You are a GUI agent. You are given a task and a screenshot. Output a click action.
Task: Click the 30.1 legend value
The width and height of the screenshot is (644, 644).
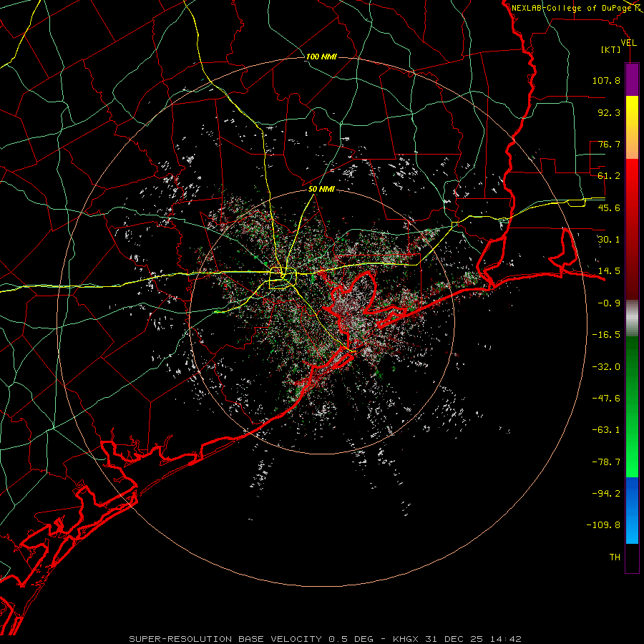[609, 240]
